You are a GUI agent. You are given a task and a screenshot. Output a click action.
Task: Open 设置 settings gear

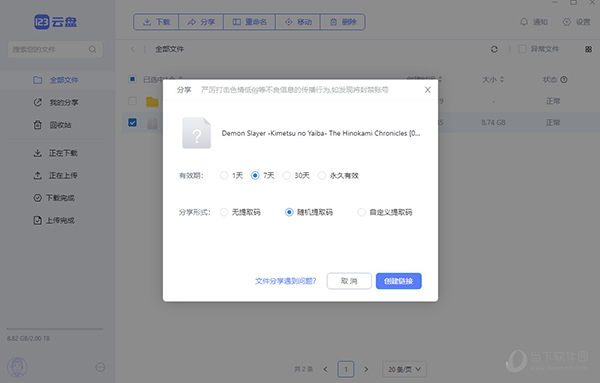point(576,22)
